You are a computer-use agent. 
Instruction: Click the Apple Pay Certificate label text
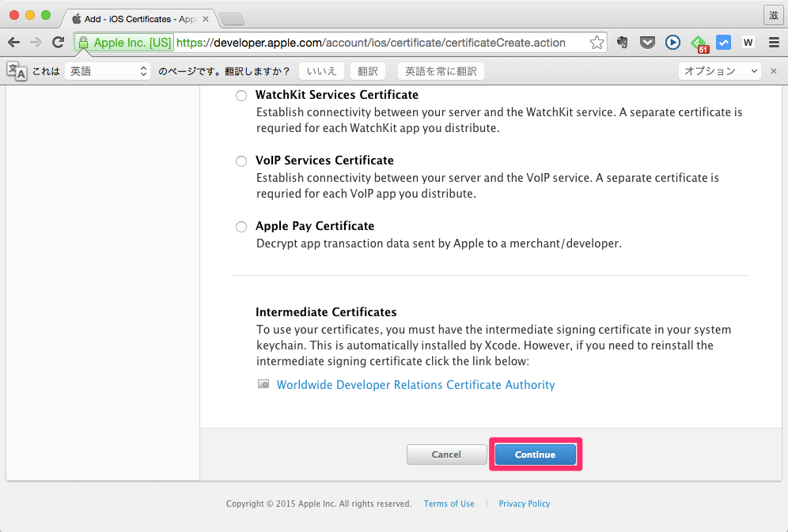(x=315, y=226)
